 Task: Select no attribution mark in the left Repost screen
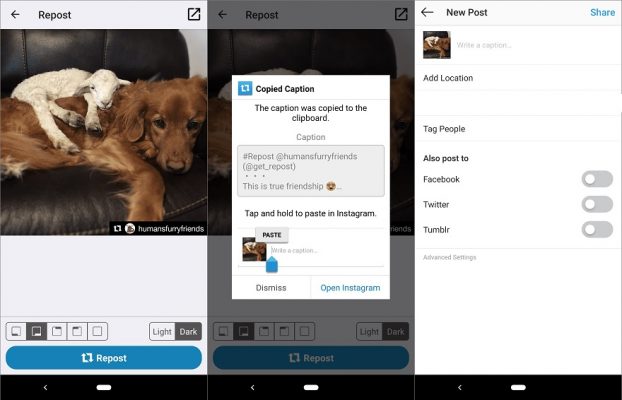pyautogui.click(x=98, y=331)
